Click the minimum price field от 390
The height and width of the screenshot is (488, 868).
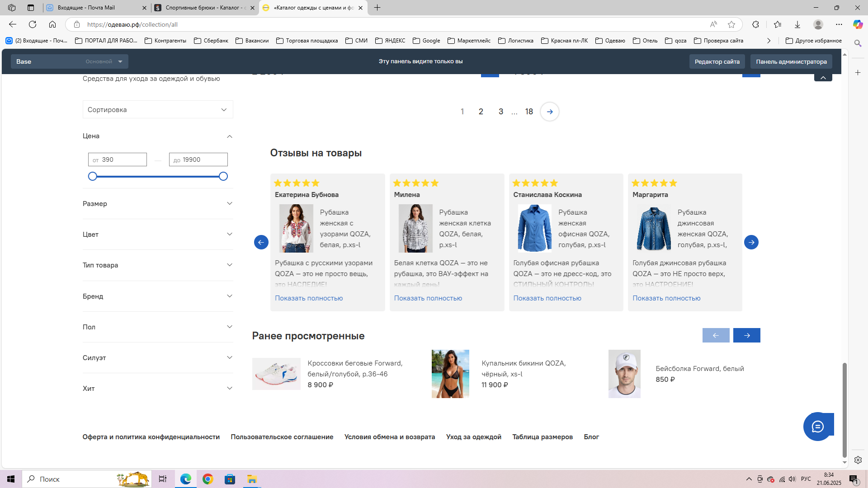[118, 160]
